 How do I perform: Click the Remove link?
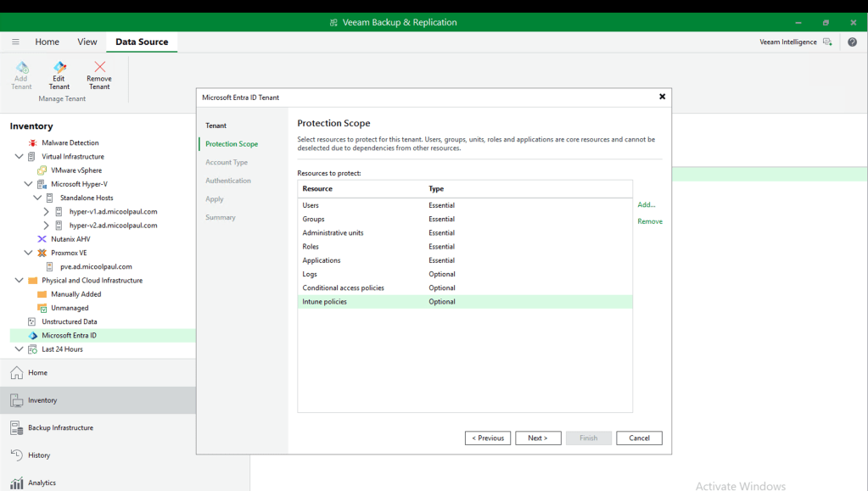tap(650, 221)
